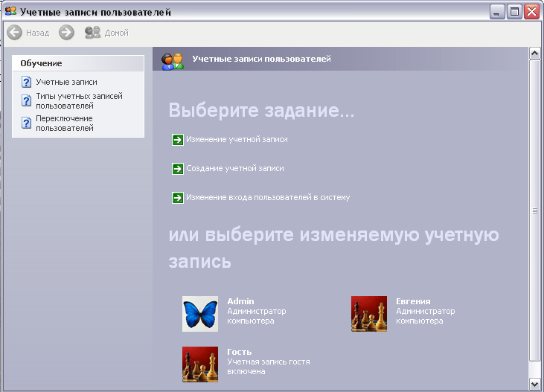Click the Home users icon in toolbar
544x392 pixels.
[92, 33]
